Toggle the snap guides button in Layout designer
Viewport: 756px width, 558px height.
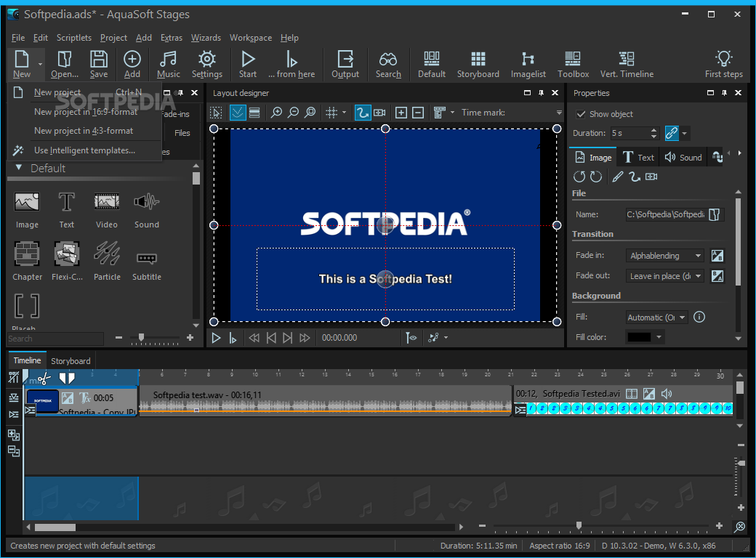pyautogui.click(x=237, y=113)
